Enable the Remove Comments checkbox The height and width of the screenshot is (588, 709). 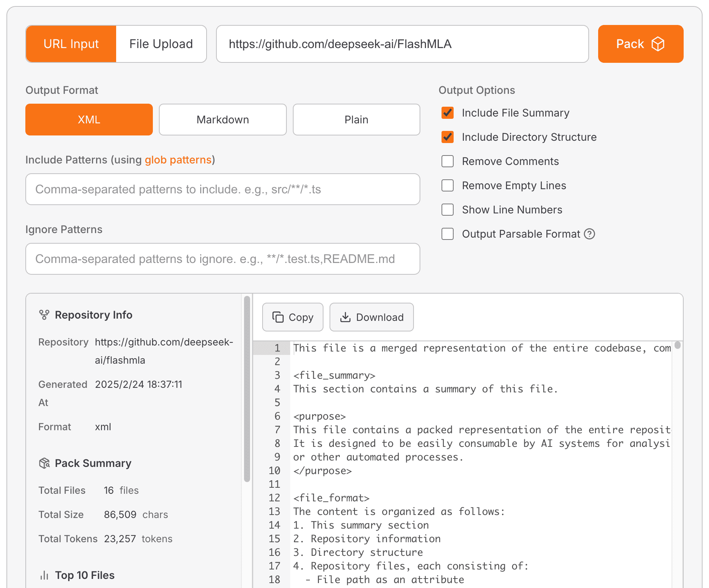point(448,161)
